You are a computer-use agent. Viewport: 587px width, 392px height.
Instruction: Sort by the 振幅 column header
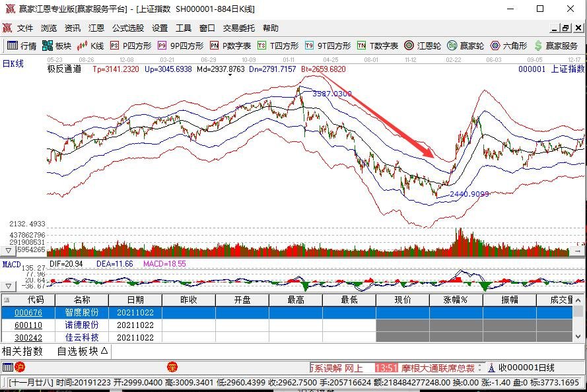510,300
